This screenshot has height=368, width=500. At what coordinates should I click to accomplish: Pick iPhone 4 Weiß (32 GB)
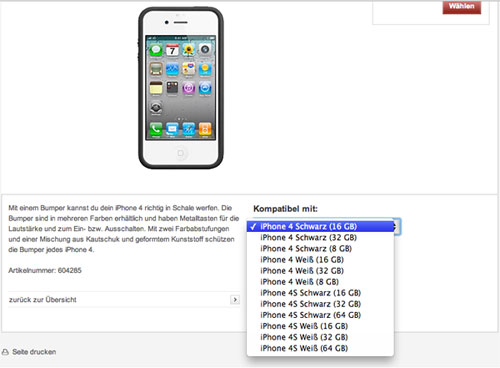point(320,270)
